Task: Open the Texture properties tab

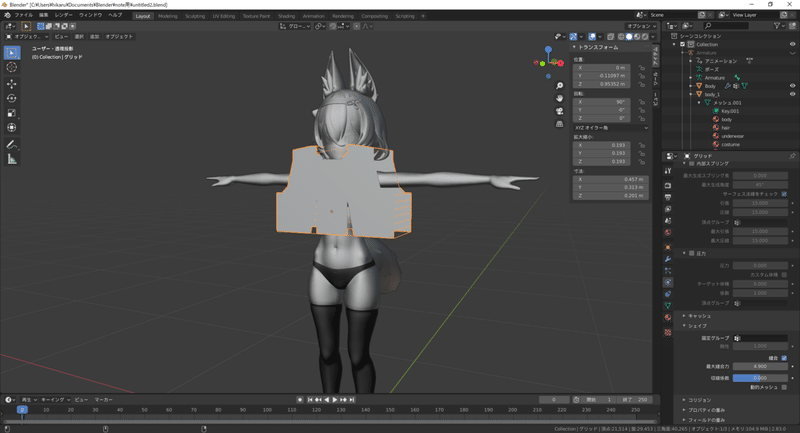Action: tap(668, 333)
